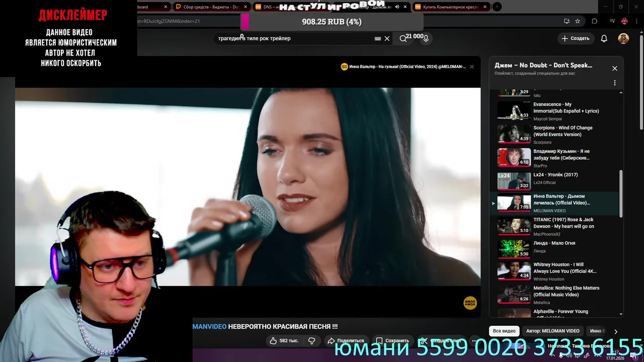Image resolution: width=644 pixels, height=362 pixels.
Task: Click the Мело Ман watermark logo on video
Action: pyautogui.click(x=470, y=303)
